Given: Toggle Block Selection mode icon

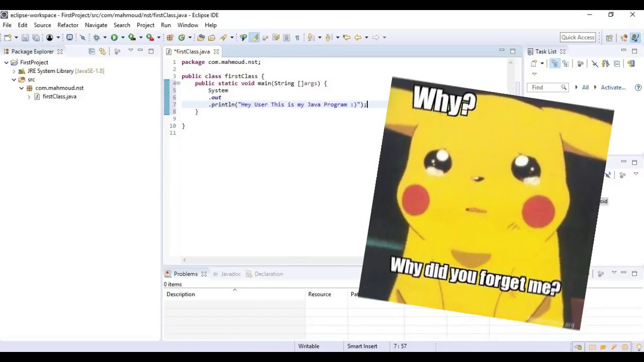Looking at the screenshot, I should pos(286,37).
